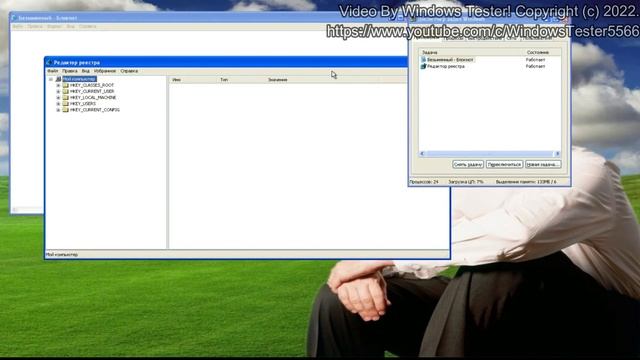Select the HKEY_CURRENT_CONFIG label
This screenshot has width=640, height=360.
click(95, 110)
